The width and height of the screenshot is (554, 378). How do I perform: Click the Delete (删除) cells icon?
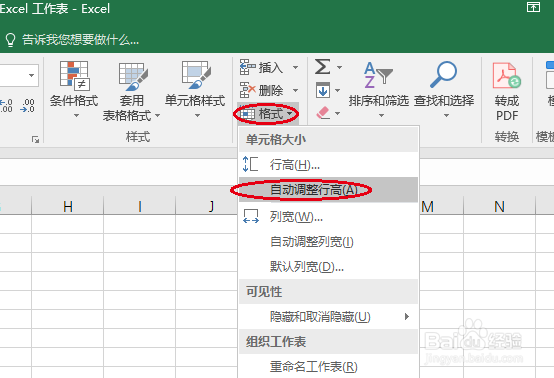(x=247, y=90)
